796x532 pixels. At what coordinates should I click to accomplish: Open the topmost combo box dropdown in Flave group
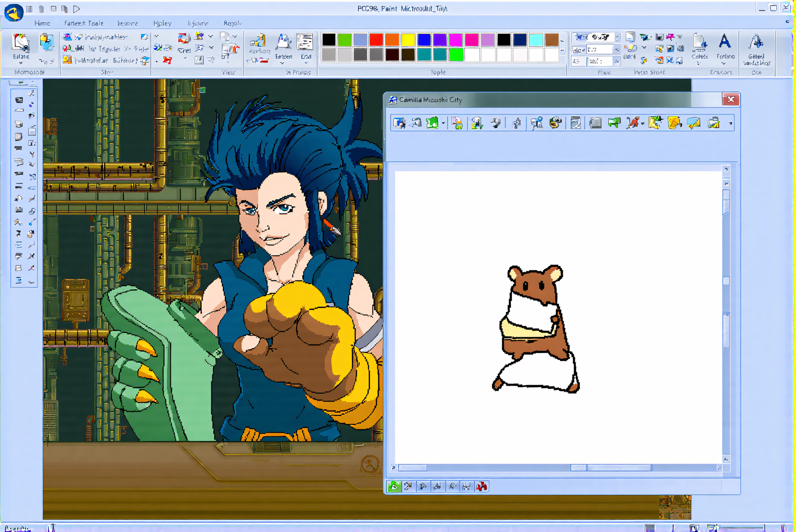pyautogui.click(x=617, y=37)
